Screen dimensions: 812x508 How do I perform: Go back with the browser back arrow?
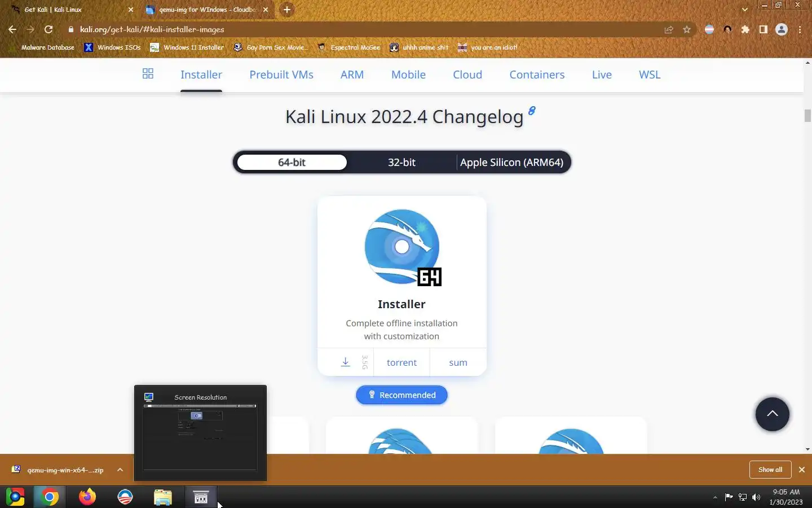pos(12,29)
